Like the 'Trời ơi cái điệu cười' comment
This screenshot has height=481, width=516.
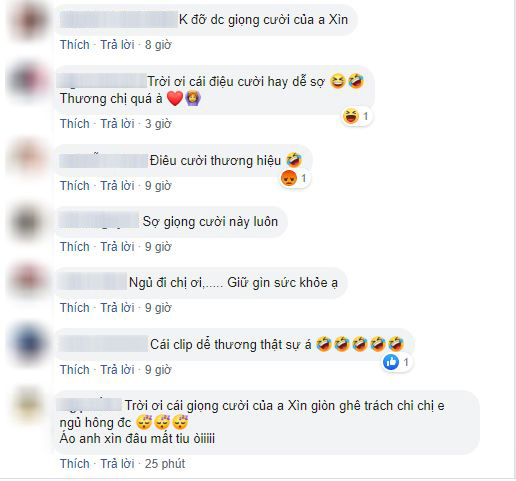click(75, 124)
